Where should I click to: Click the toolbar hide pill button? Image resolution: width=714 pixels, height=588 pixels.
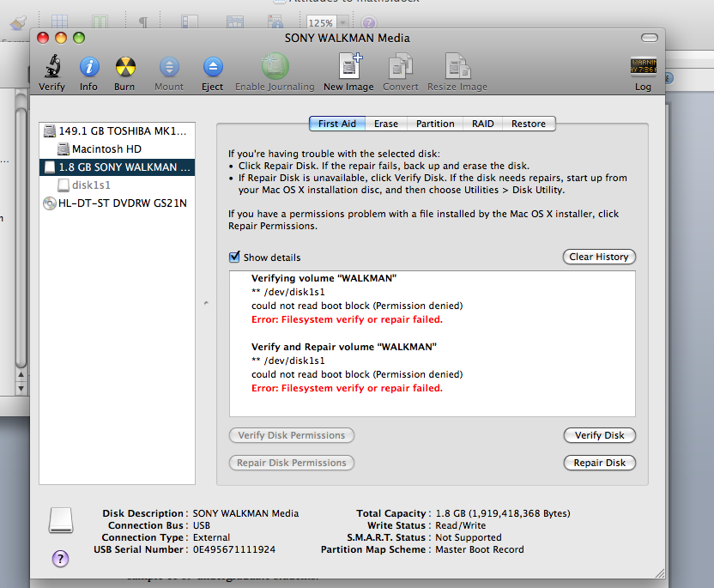650,38
